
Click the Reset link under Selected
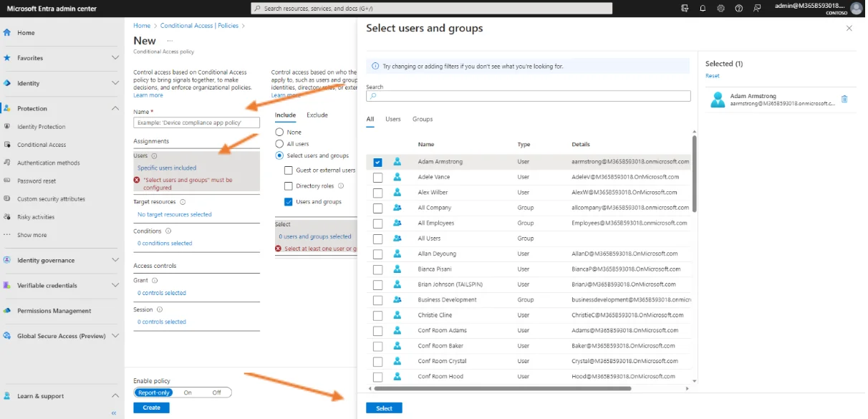coord(712,76)
